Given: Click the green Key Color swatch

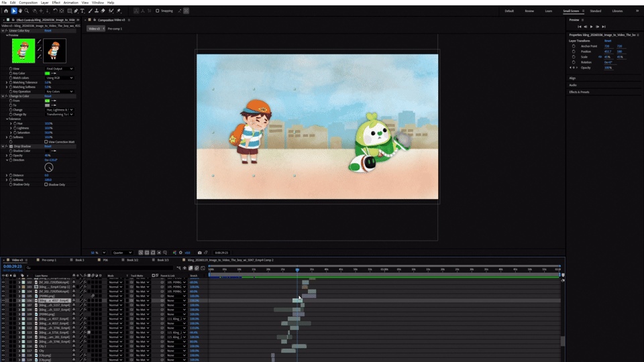Looking at the screenshot, I should (47, 74).
